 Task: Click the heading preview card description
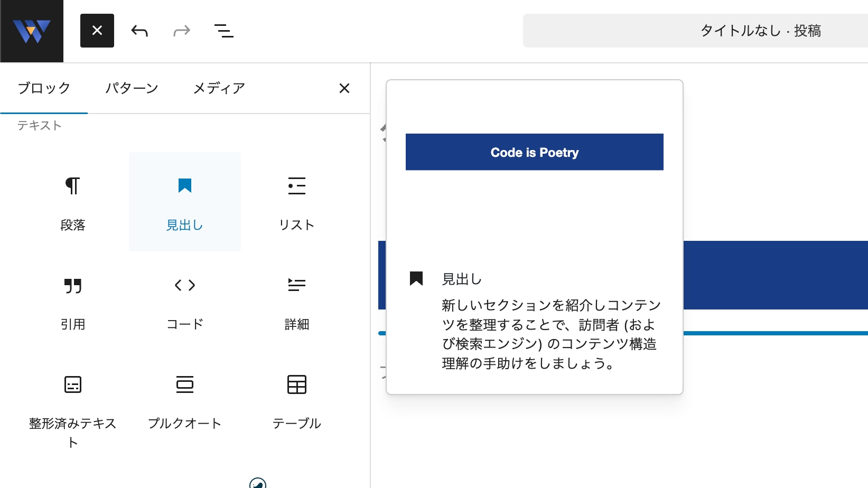[x=552, y=334]
